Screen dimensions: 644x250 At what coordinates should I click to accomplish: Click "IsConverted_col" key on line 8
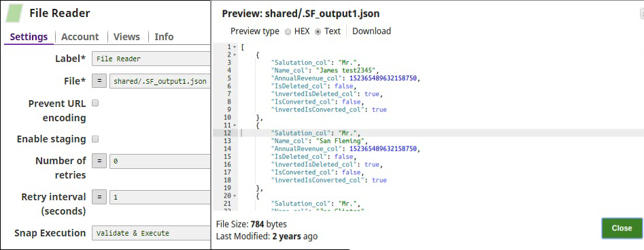tap(303, 102)
